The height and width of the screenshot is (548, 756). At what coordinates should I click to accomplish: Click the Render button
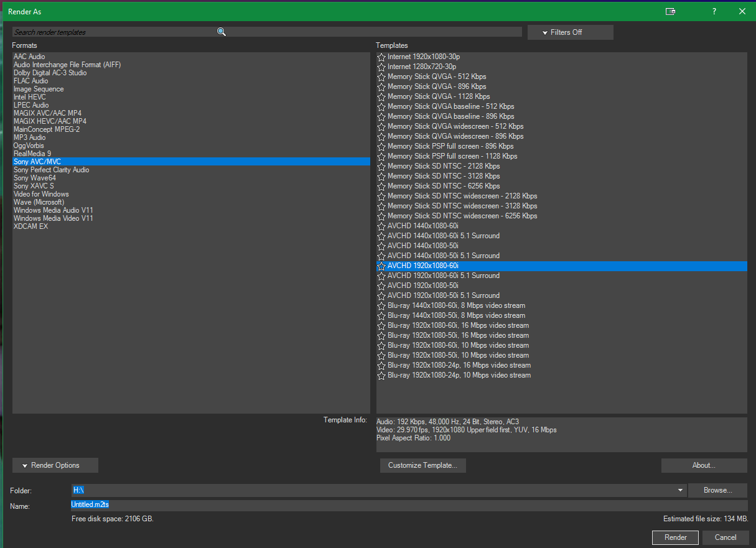click(x=676, y=537)
